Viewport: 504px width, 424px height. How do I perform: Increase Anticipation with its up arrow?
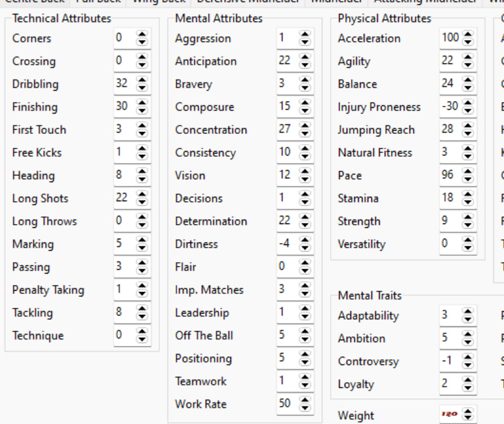[x=305, y=57]
